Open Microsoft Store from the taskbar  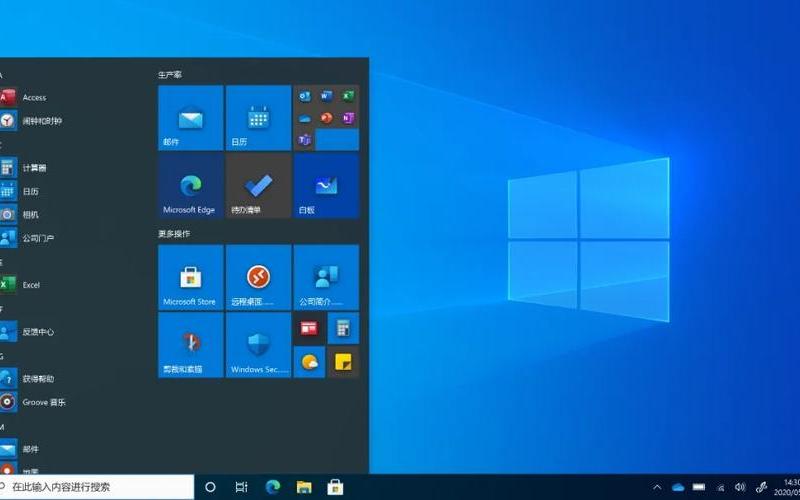pos(335,487)
